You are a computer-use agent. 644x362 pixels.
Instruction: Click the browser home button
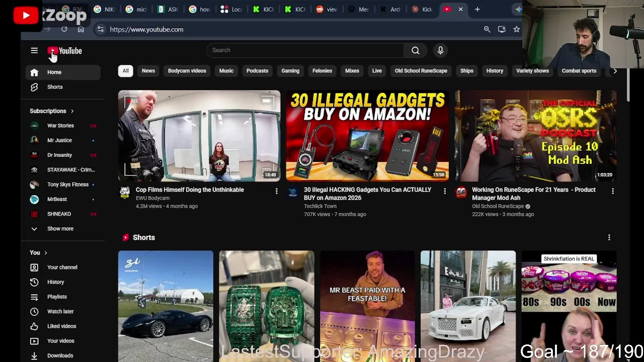pos(80,29)
